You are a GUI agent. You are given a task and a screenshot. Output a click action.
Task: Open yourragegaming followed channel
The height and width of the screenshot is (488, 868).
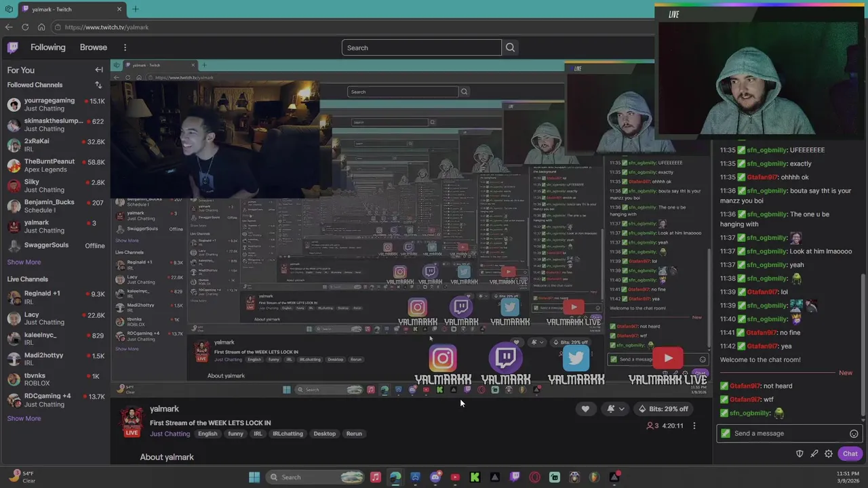pos(56,104)
